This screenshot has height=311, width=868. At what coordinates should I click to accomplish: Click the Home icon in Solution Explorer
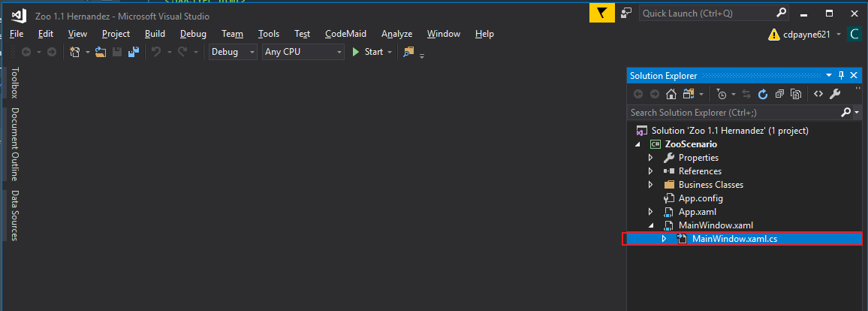(x=671, y=94)
